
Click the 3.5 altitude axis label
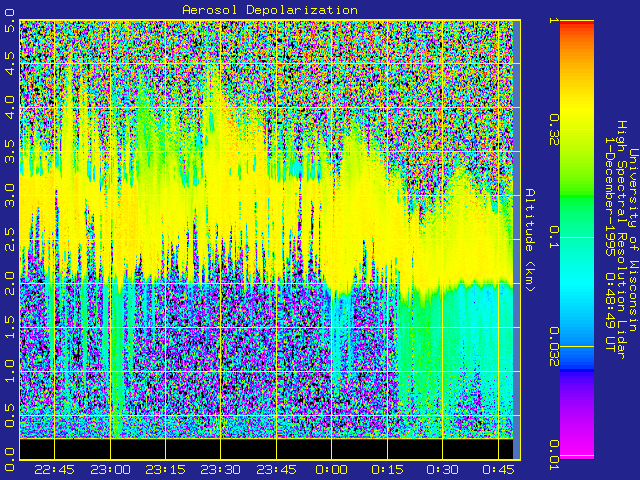point(9,151)
